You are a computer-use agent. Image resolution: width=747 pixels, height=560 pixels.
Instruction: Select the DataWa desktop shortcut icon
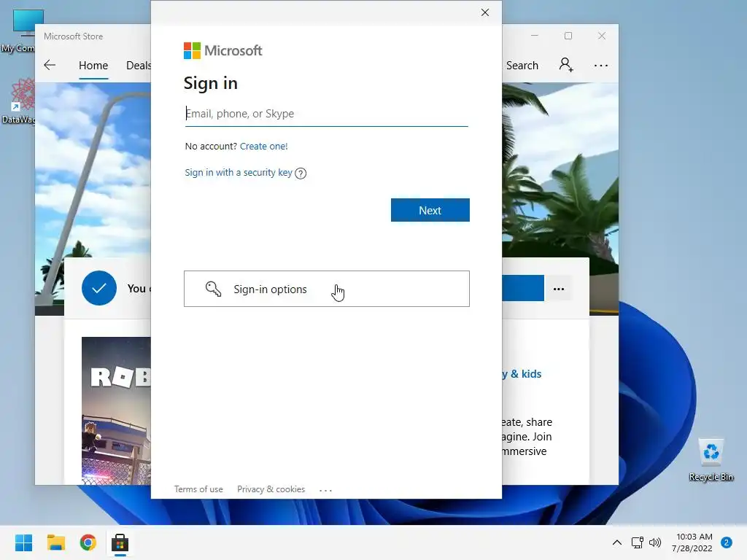(x=19, y=101)
